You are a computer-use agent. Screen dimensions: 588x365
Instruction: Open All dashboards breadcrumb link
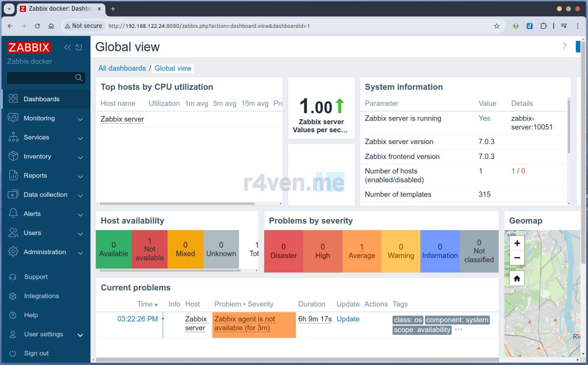[122, 68]
